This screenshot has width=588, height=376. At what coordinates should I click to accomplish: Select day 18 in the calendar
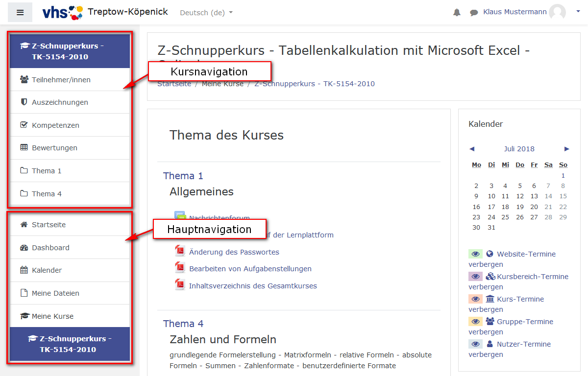(505, 207)
